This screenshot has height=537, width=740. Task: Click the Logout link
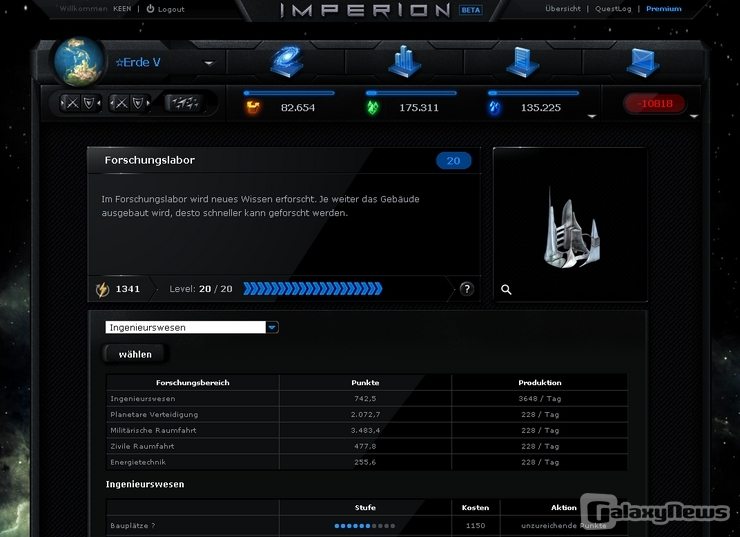[x=165, y=9]
